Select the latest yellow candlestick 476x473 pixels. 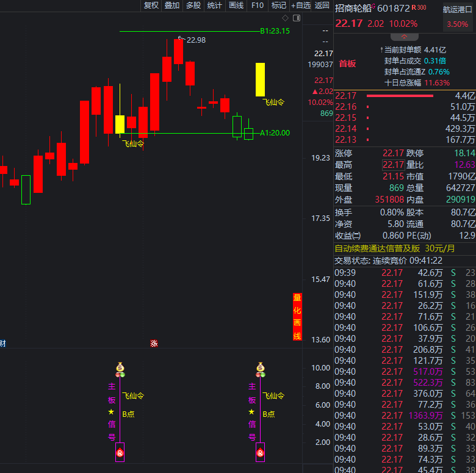tap(260, 79)
